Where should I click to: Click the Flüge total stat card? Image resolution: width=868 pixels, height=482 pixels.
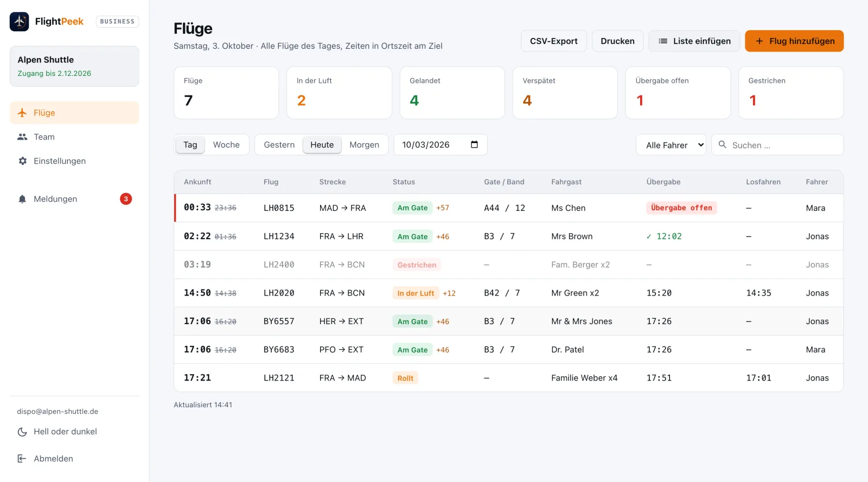(226, 93)
